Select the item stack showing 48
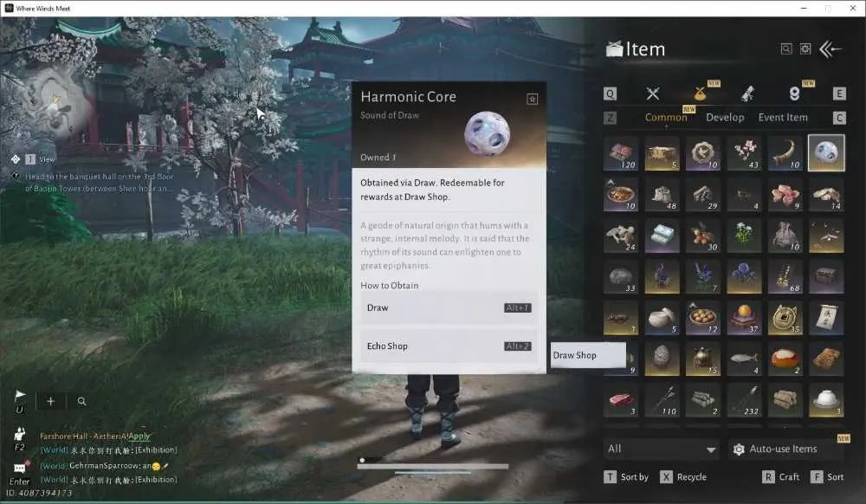This screenshot has height=504, width=866. tap(662, 194)
